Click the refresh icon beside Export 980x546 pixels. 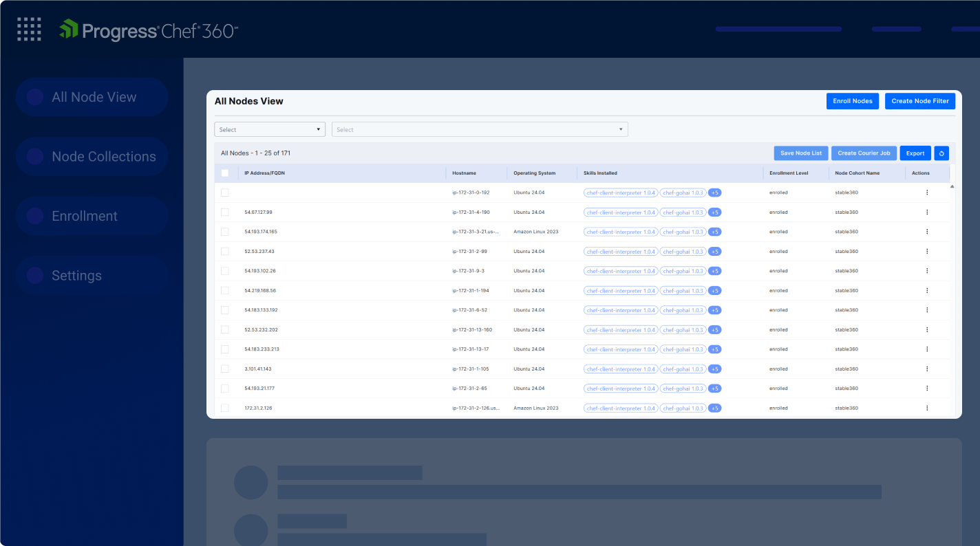point(941,153)
